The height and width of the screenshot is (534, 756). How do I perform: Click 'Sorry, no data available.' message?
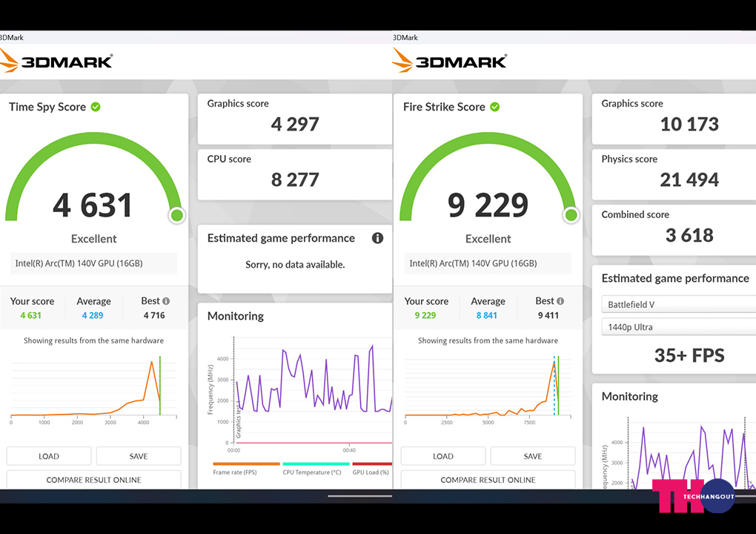(x=295, y=264)
